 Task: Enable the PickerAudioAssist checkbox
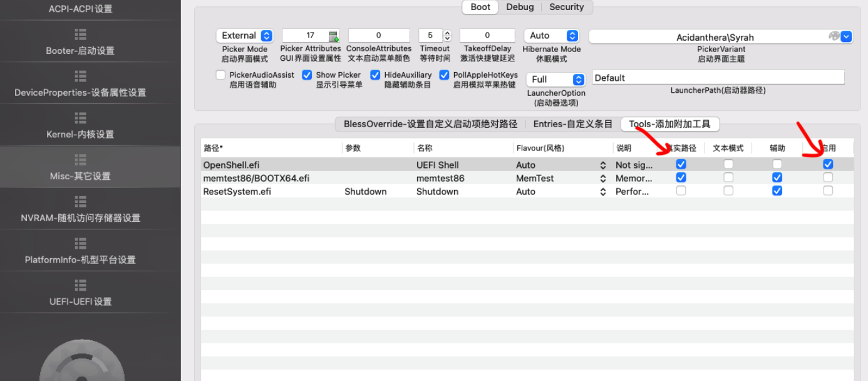(220, 75)
